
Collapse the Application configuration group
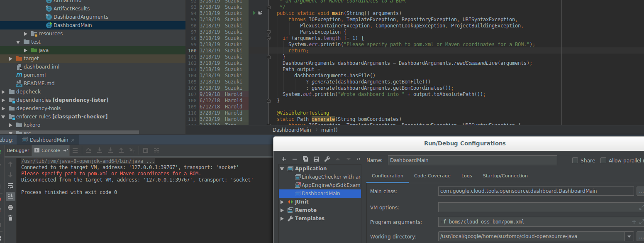(x=282, y=169)
